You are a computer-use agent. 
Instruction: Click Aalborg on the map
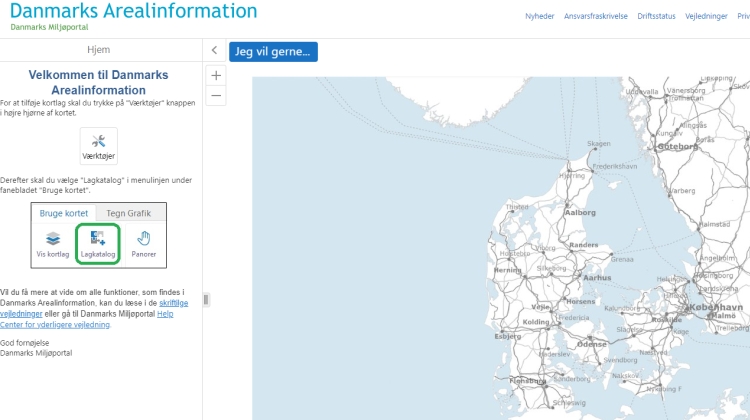[580, 212]
